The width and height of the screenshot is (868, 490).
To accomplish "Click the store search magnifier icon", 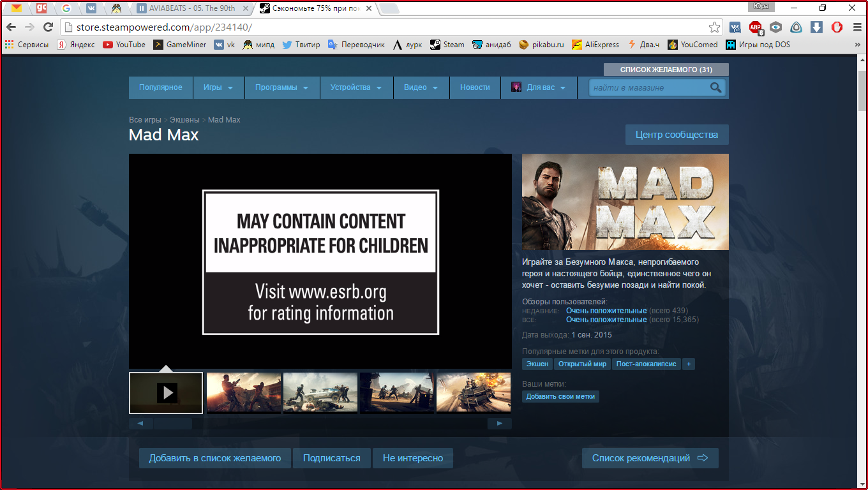I will pyautogui.click(x=716, y=88).
